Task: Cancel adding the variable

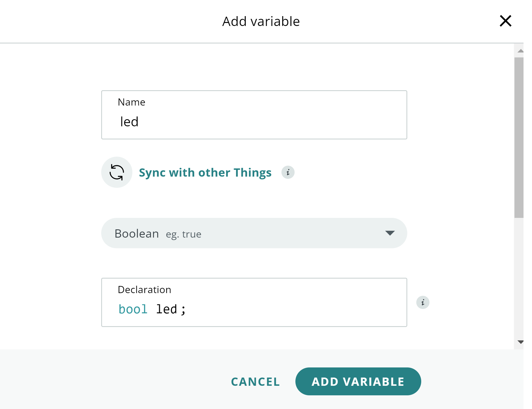Action: click(255, 382)
